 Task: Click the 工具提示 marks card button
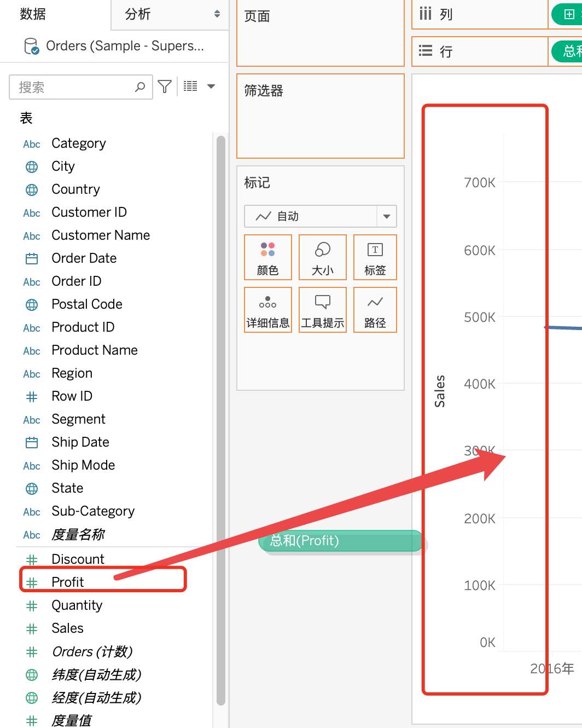(x=323, y=310)
